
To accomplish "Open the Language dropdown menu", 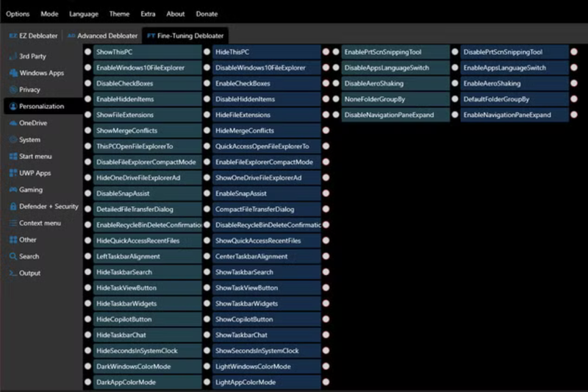I will coord(83,13).
